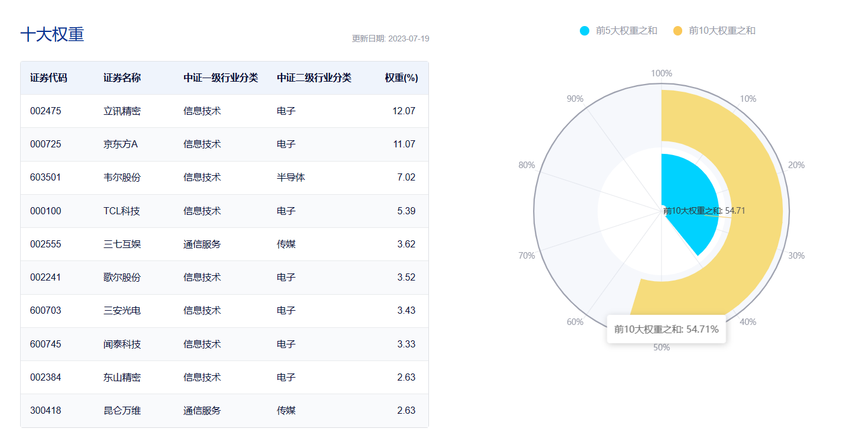
Task: Select security code 002475
Action: click(x=46, y=111)
